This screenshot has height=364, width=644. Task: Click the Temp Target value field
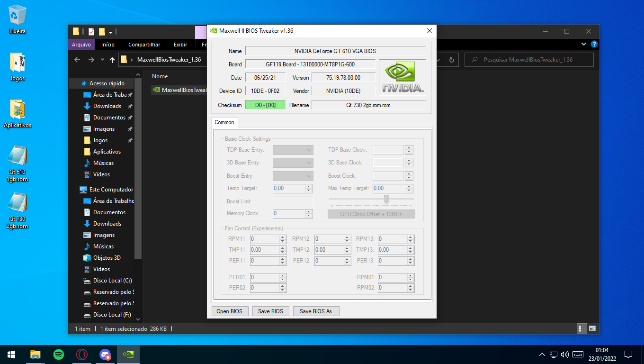[289, 188]
